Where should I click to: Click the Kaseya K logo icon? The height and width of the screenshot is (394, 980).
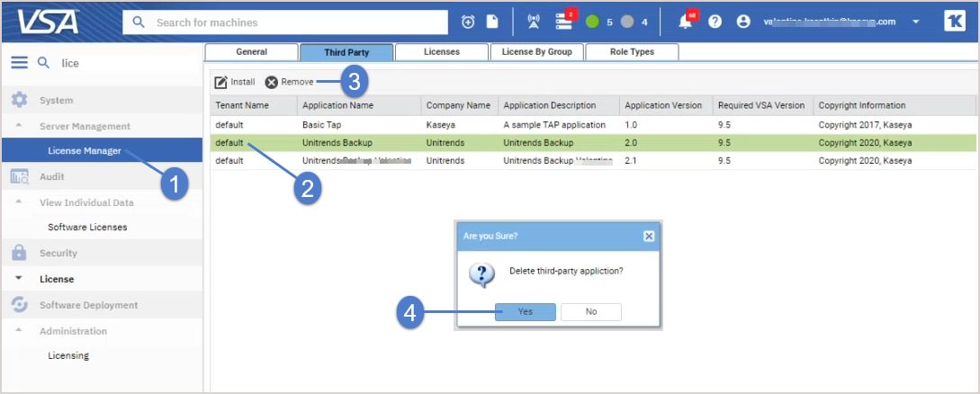955,22
